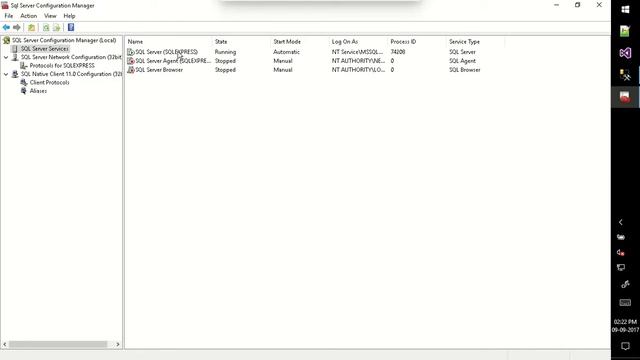Expand the hidden tray icons chevron
Viewport: 640px width, 360px height.
621,222
